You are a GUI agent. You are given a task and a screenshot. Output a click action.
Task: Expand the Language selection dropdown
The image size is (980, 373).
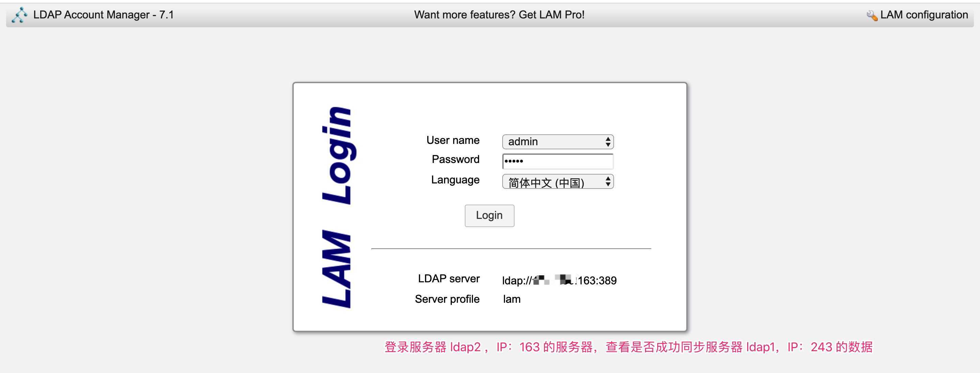click(x=553, y=182)
